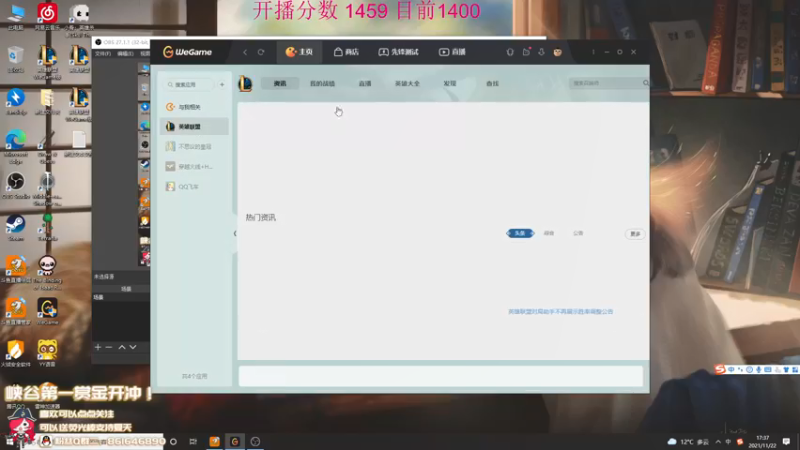Open the 先锋测试 tab
Screen dimensions: 800x450
(x=398, y=52)
